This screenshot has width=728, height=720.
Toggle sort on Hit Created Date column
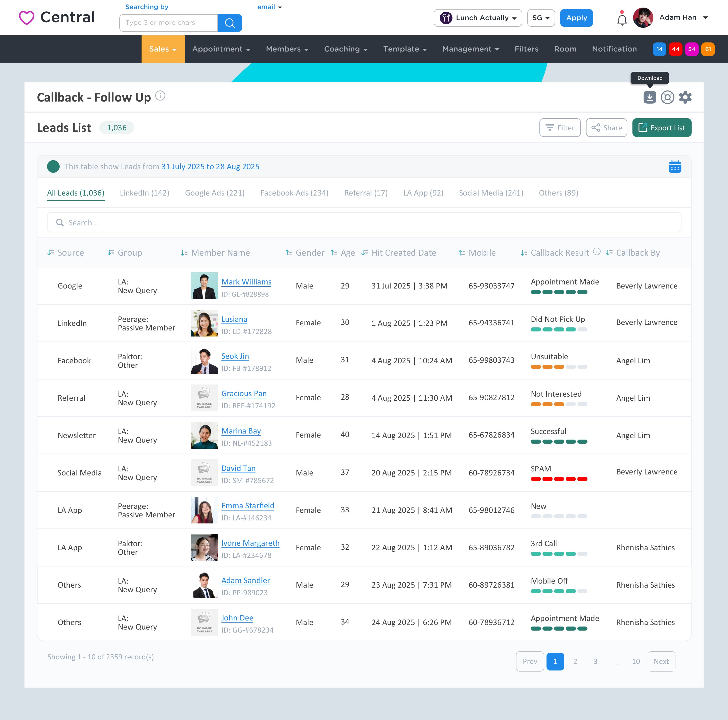click(364, 253)
